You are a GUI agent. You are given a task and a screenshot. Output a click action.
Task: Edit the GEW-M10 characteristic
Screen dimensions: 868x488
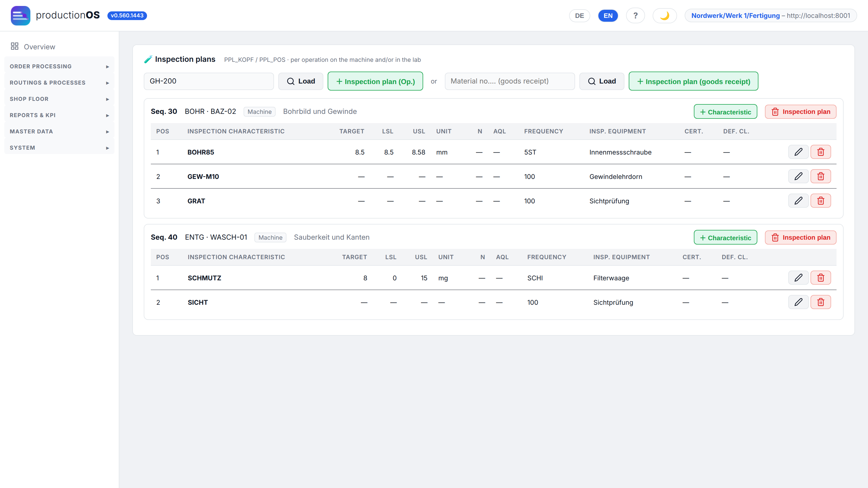798,176
